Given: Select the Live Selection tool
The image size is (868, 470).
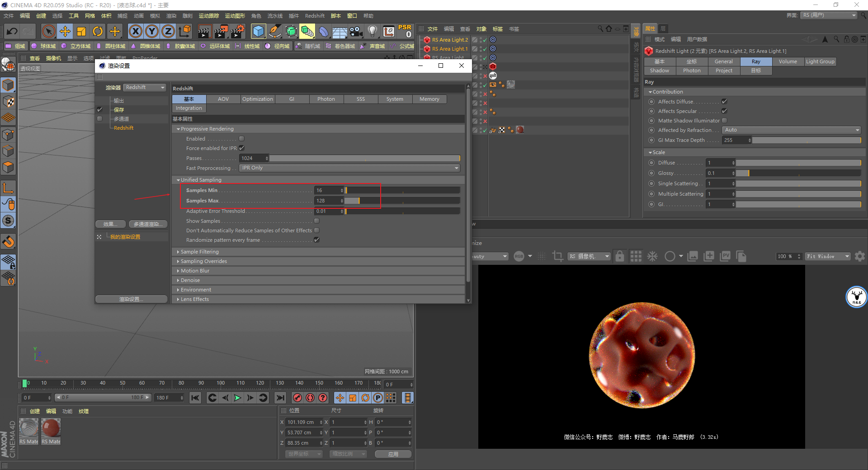Looking at the screenshot, I should click(48, 31).
